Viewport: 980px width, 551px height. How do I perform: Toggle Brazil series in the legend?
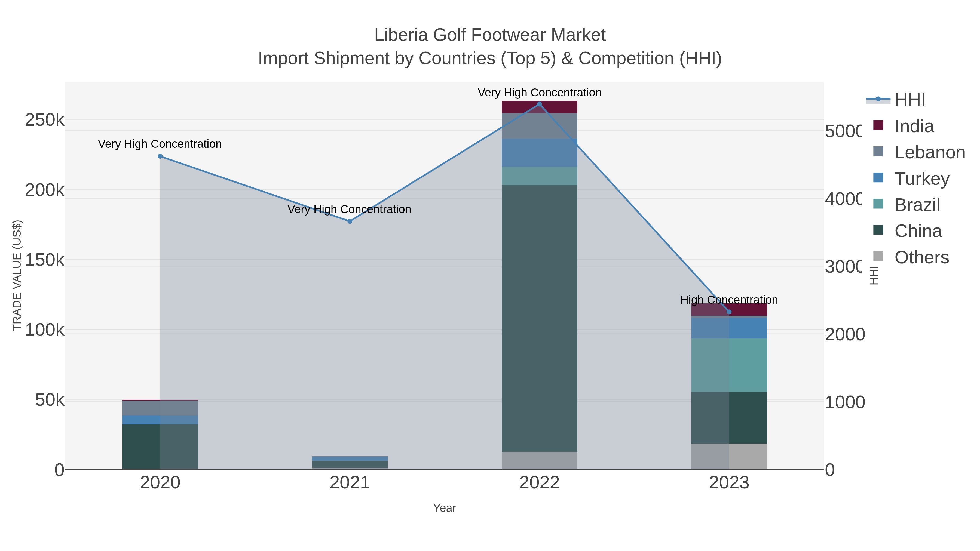coord(906,205)
